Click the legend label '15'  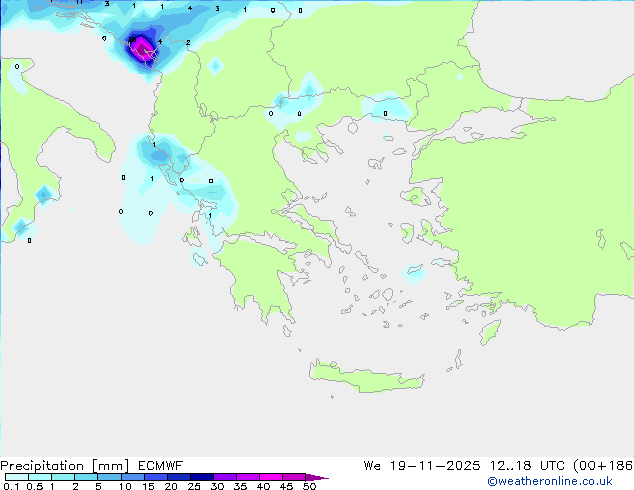coord(148,486)
